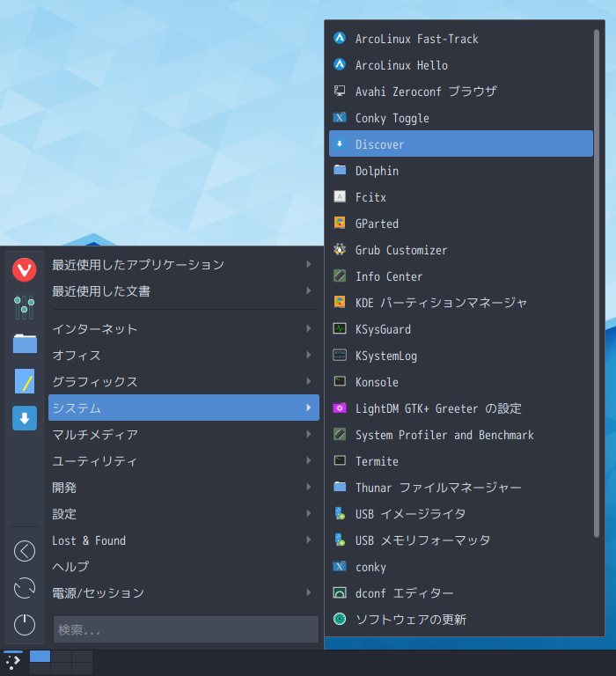Click the 検索 search field
Image resolution: width=616 pixels, height=676 pixels.
(186, 629)
